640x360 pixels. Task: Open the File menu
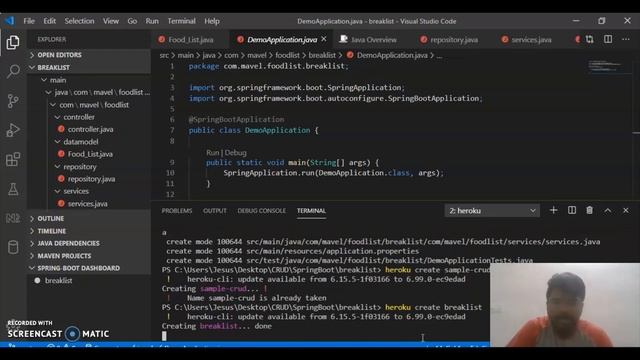click(x=29, y=21)
